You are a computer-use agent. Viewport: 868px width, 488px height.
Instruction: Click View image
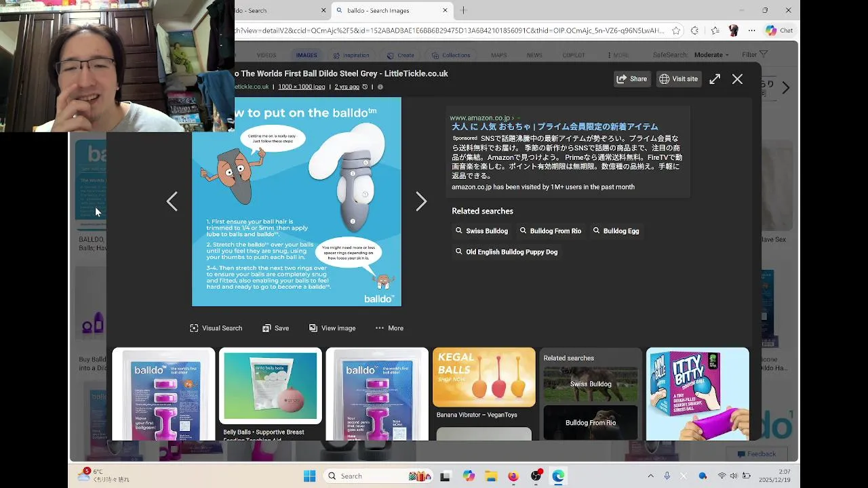click(x=332, y=328)
